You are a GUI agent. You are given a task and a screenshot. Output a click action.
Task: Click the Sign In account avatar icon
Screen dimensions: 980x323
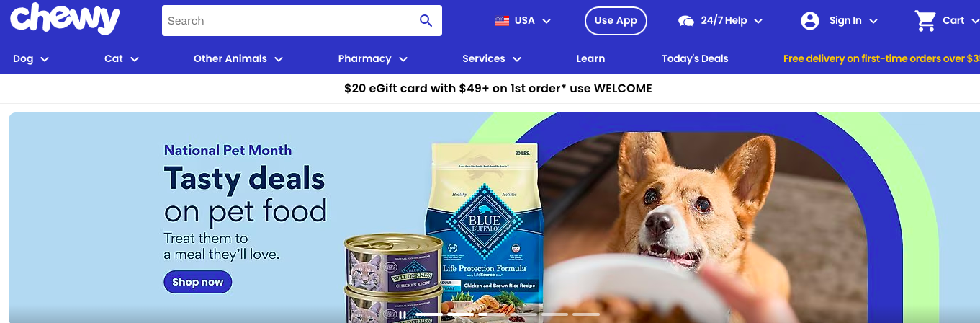810,21
